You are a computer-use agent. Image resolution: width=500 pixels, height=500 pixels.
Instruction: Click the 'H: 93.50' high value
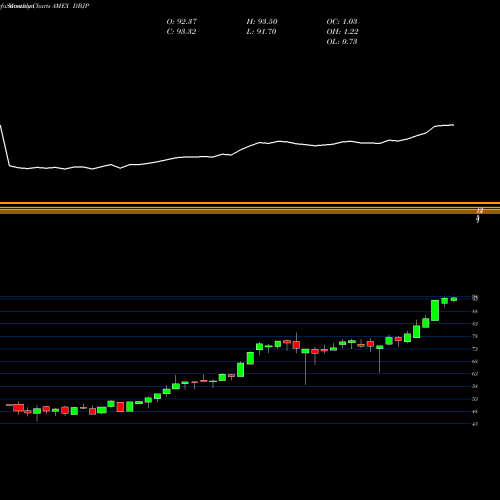click(262, 22)
